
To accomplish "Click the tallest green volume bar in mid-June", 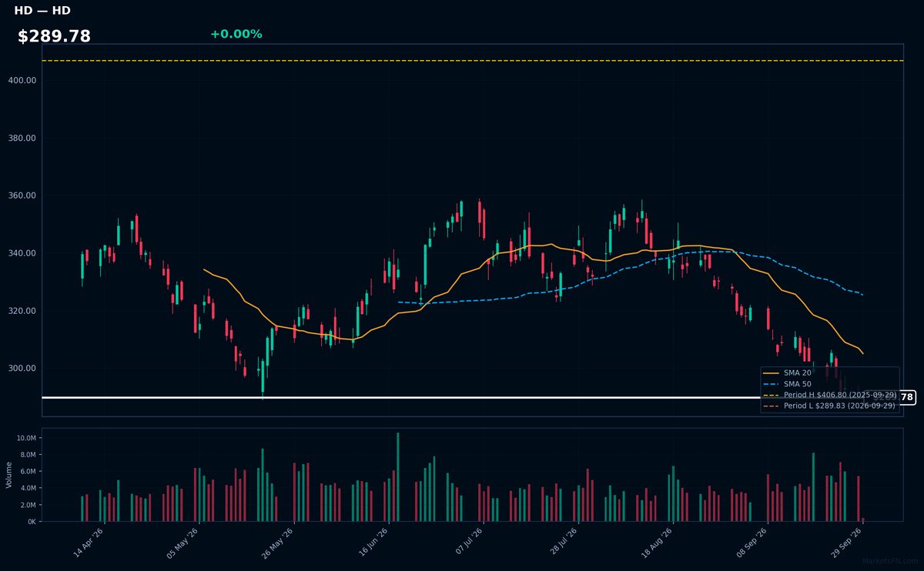I will tap(397, 477).
